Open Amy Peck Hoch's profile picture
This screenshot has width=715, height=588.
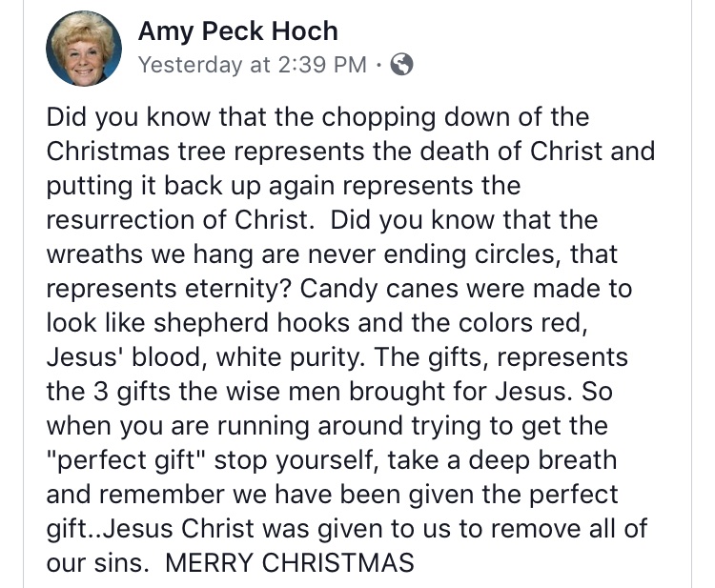[84, 49]
